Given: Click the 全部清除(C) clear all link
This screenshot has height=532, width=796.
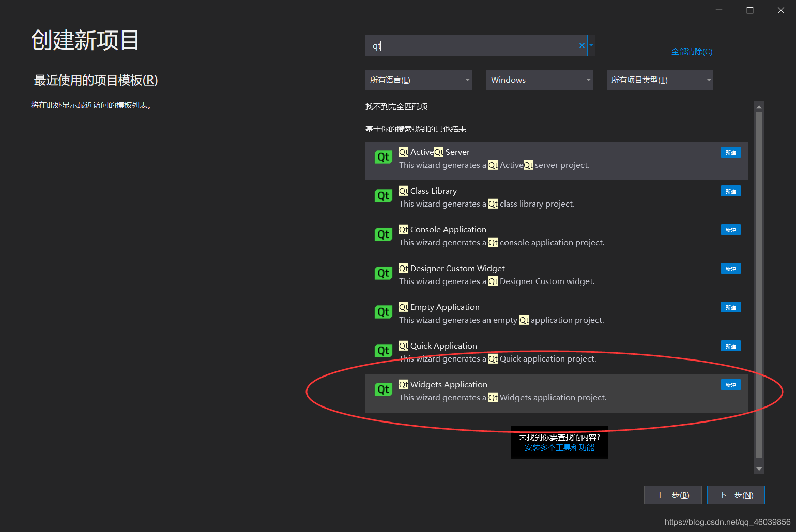Looking at the screenshot, I should (692, 52).
